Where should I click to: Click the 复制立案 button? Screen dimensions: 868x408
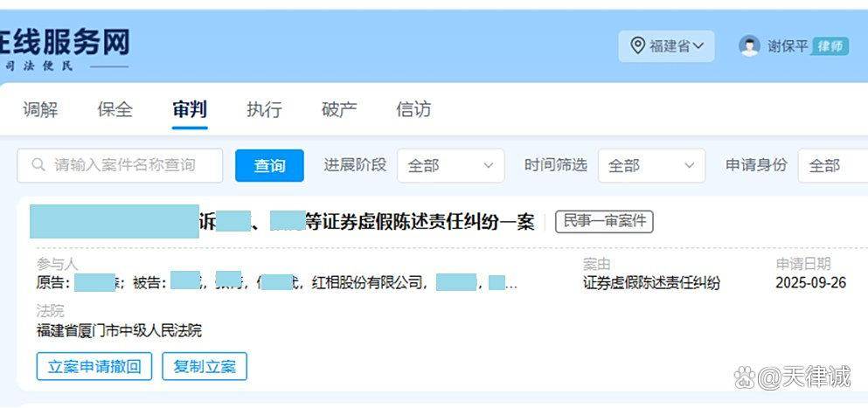coord(205,366)
